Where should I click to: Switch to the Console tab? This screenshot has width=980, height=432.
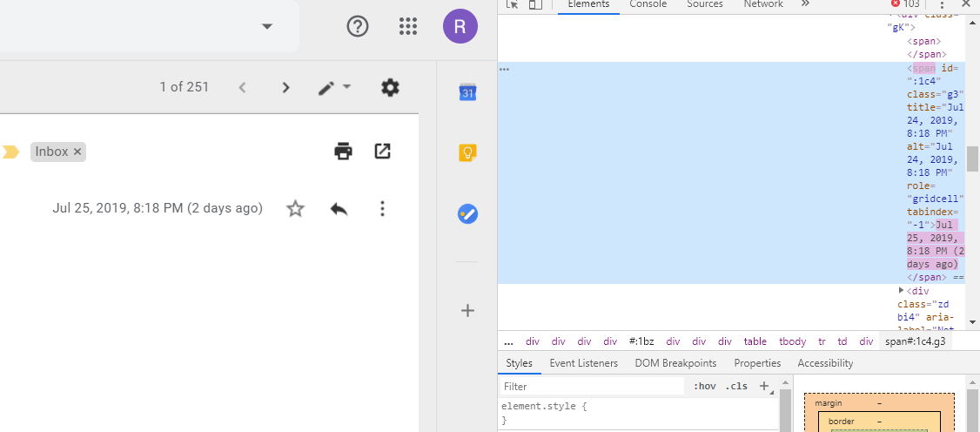coord(648,4)
